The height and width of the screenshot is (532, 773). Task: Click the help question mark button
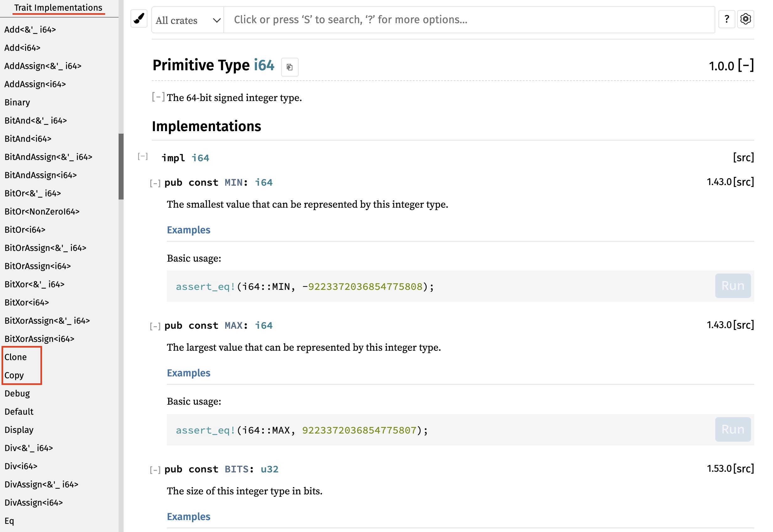click(x=726, y=19)
